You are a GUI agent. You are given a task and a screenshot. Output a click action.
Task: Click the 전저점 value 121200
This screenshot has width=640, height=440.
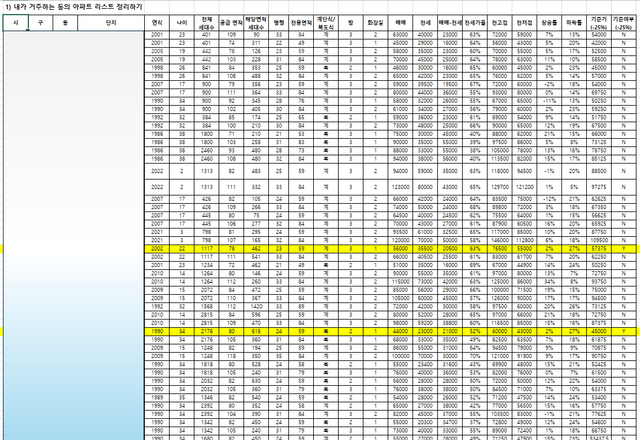[x=524, y=187]
